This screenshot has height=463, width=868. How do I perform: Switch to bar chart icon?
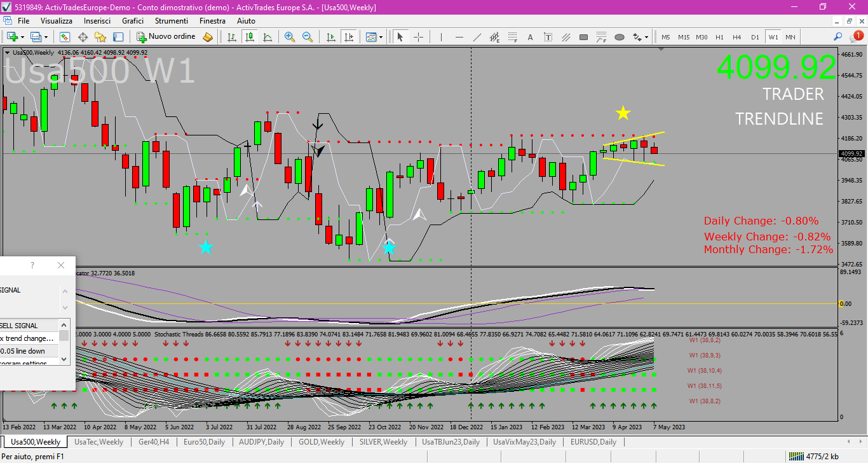232,37
